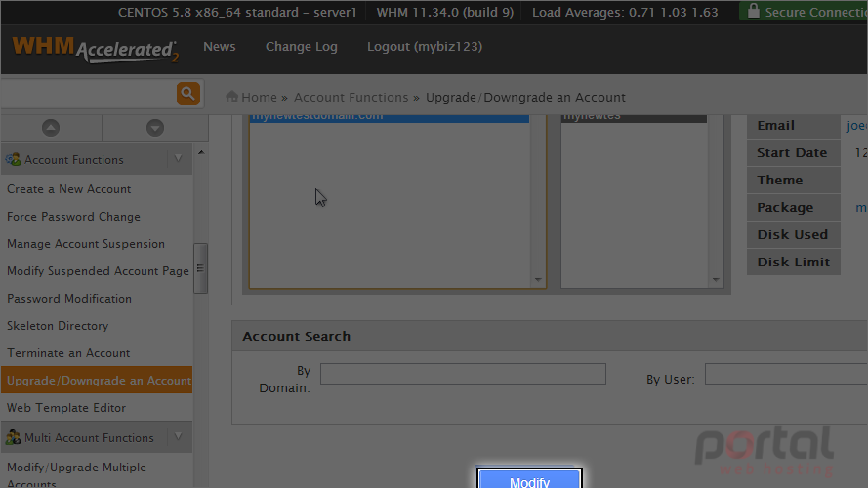Open Terminate an Account

point(68,353)
